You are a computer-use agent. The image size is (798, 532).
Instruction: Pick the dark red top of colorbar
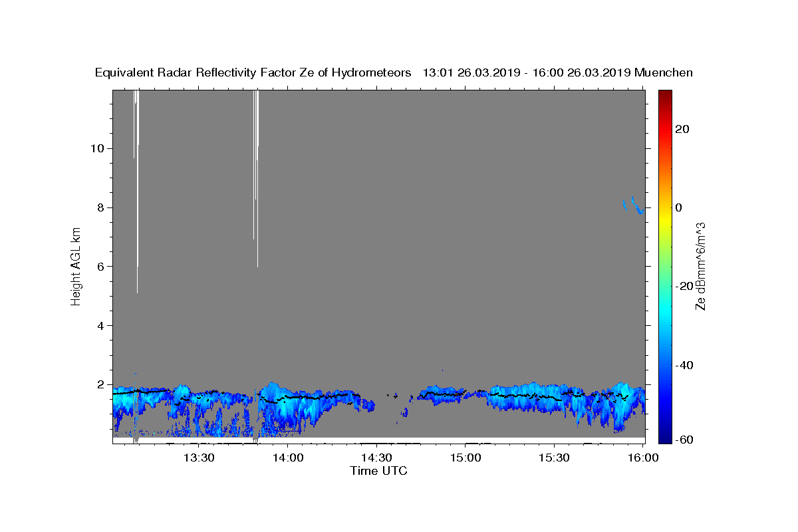pyautogui.click(x=664, y=94)
